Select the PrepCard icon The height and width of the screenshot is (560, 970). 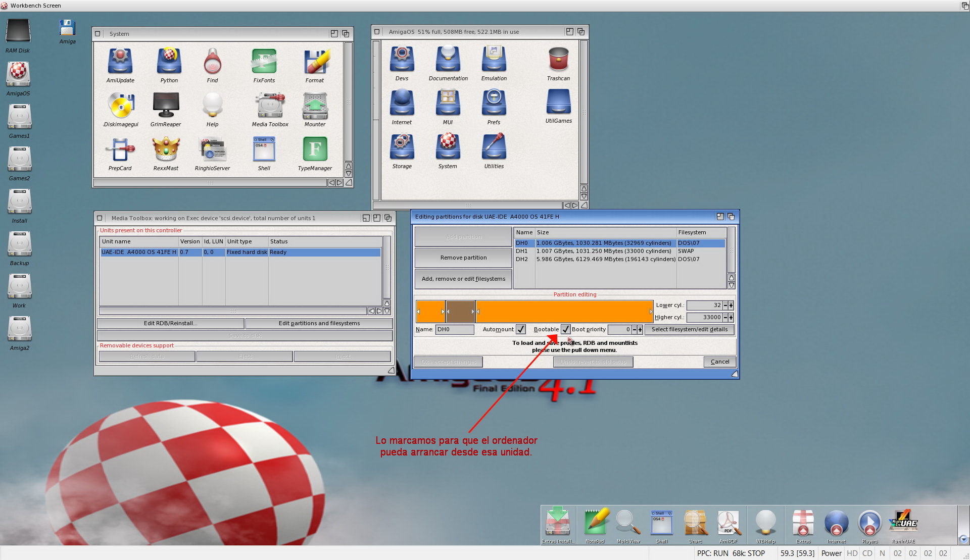coord(120,149)
